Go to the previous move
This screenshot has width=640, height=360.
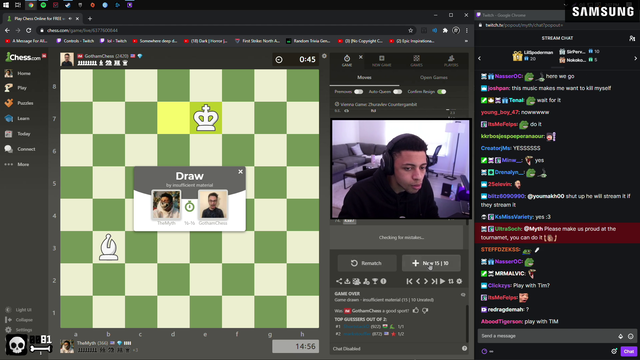(418, 281)
